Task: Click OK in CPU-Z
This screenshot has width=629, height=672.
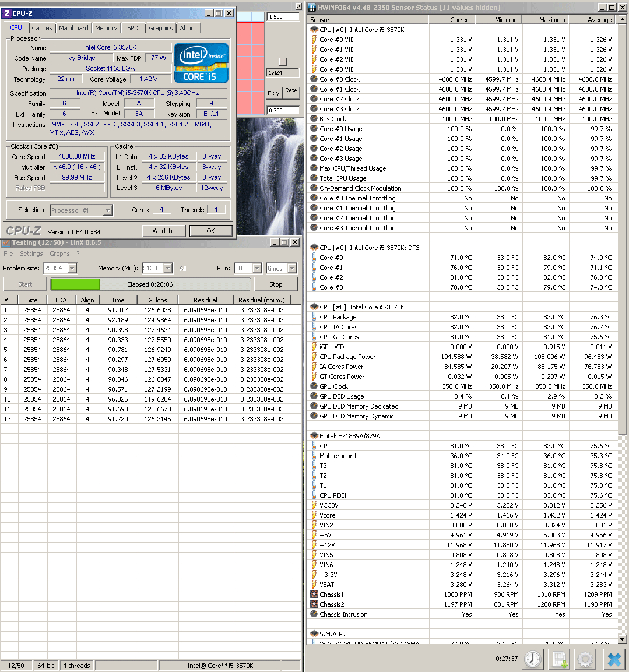Action: coord(211,231)
